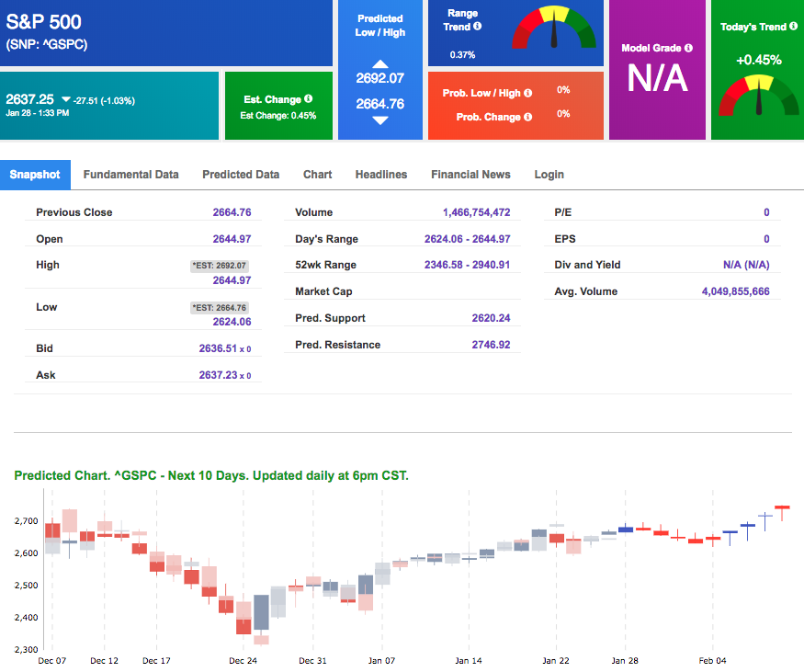Click the 2,300 price label on chart axis
This screenshot has width=804, height=672.
(x=26, y=650)
